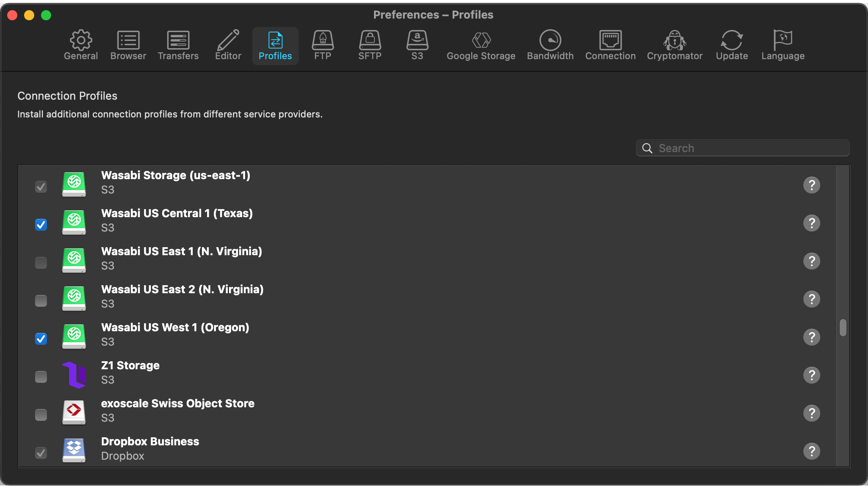This screenshot has width=868, height=488.
Task: Open help for the Z1 Storage profile
Action: [811, 375]
